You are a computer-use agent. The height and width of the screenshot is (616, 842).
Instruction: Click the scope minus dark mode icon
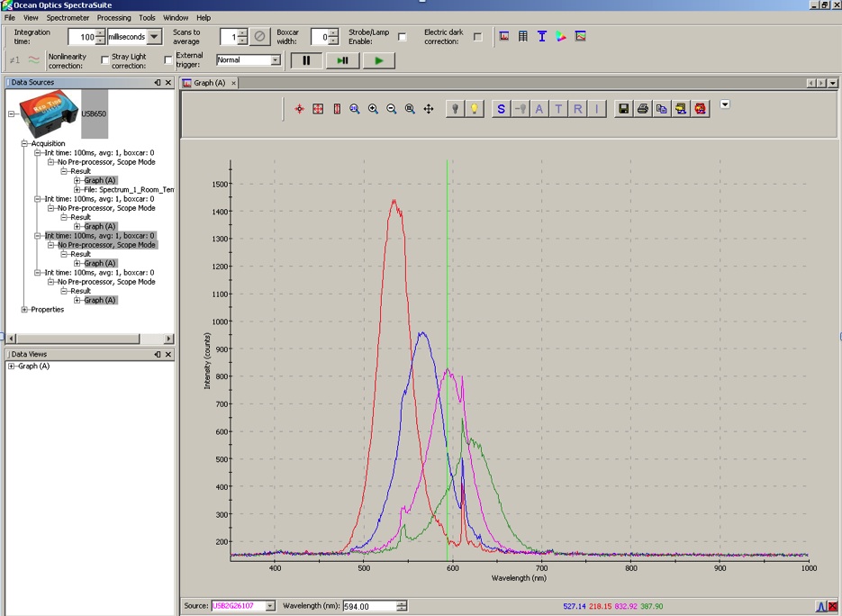[521, 109]
